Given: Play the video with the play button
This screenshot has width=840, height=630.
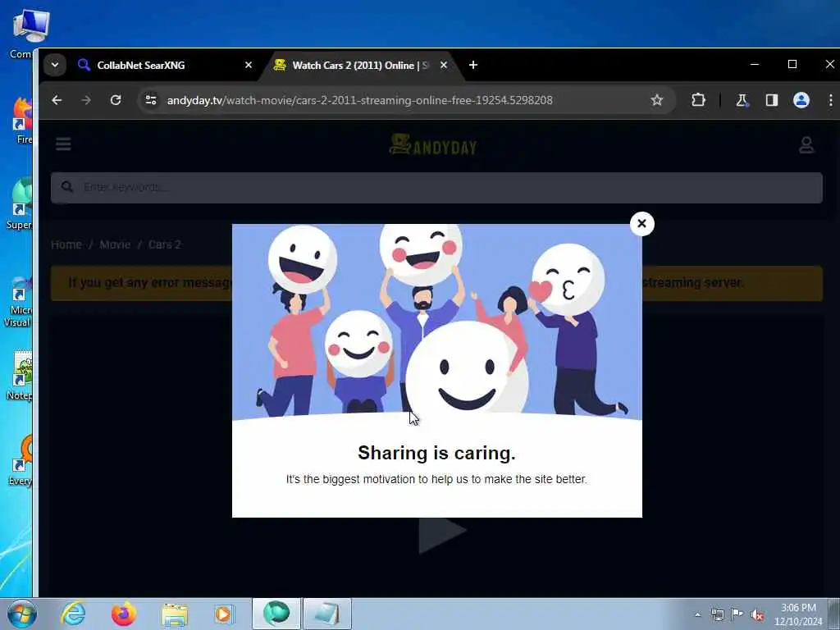Looking at the screenshot, I should tap(441, 536).
